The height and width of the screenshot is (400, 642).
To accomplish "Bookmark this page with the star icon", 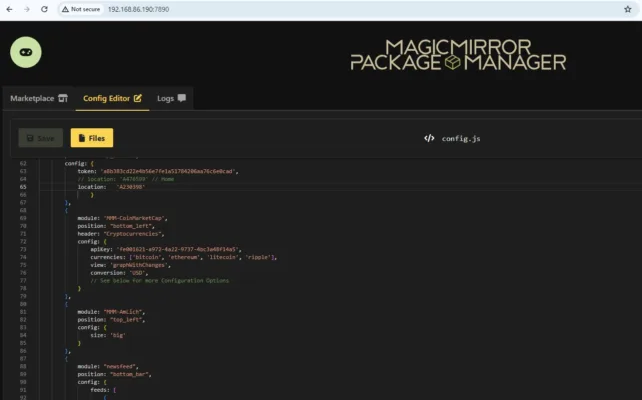I will [x=628, y=9].
